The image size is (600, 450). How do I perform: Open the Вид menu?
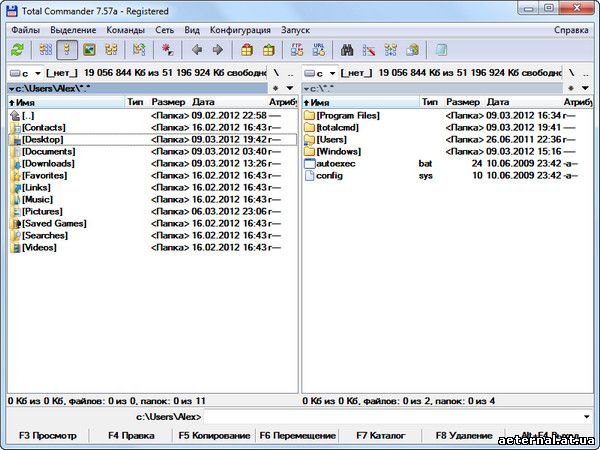pos(192,30)
